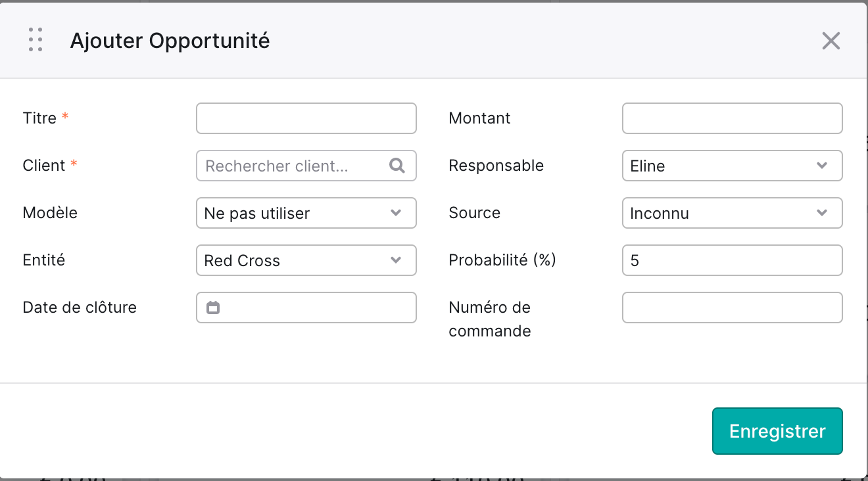Click the magnifier icon in client search
Screen dimensions: 868x481
(x=397, y=166)
